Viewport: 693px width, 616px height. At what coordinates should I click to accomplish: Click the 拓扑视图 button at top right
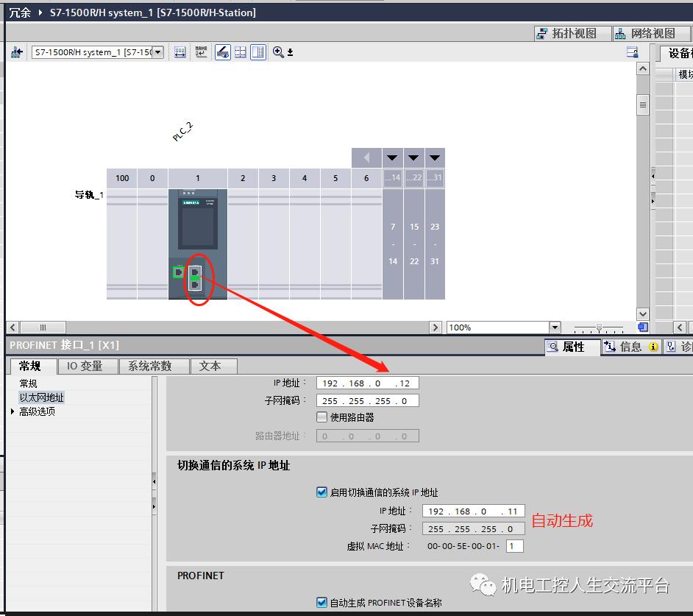point(573,33)
